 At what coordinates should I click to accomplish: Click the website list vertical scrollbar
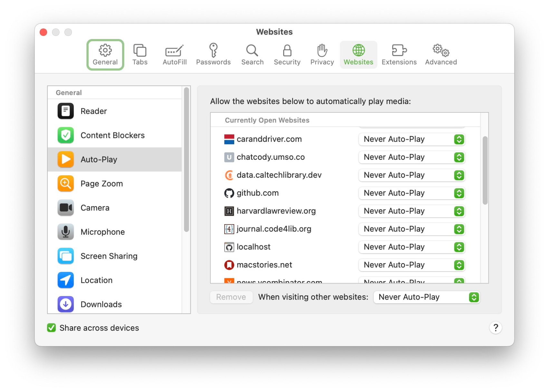[x=485, y=171]
